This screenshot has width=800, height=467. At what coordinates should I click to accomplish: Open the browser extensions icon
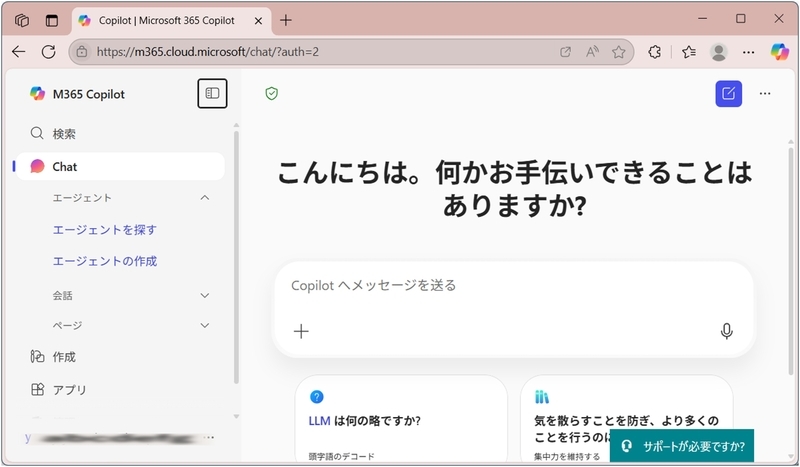[655, 52]
